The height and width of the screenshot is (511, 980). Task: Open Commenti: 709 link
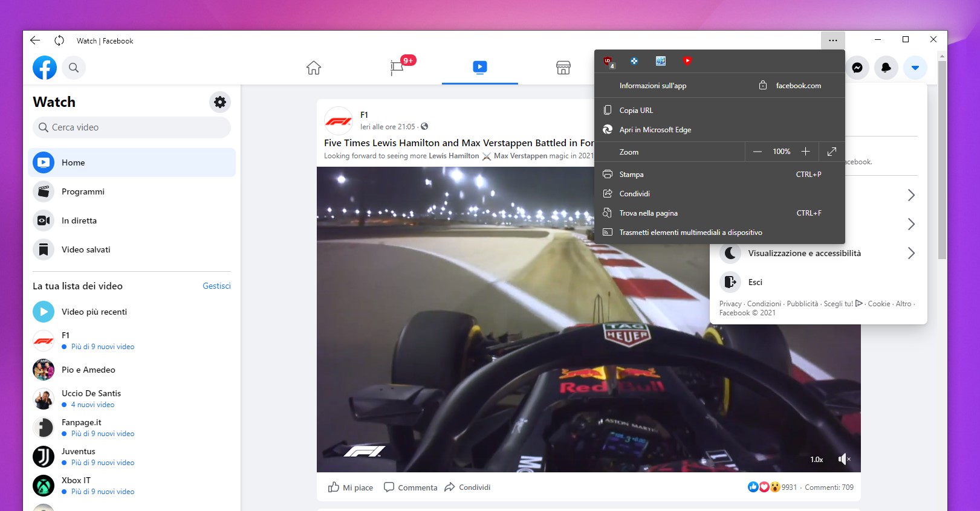[x=829, y=487]
